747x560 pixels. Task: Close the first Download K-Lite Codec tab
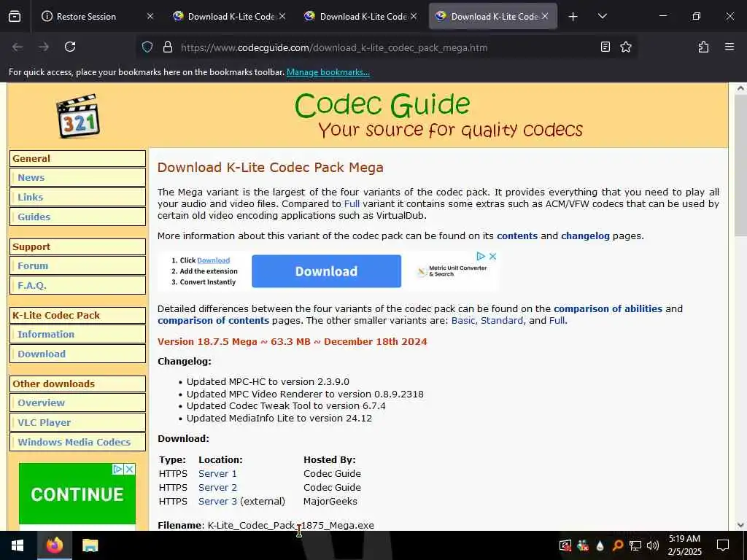point(282,16)
